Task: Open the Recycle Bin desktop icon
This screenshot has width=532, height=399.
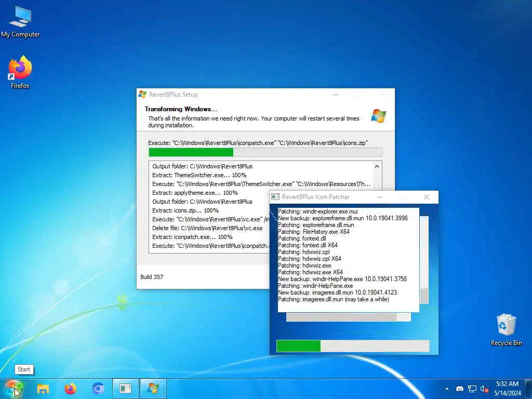Action: click(506, 329)
